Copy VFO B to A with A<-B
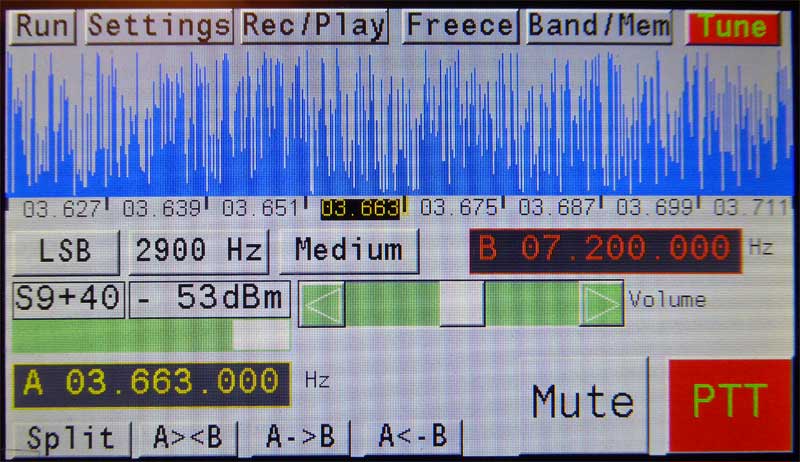 413,438
